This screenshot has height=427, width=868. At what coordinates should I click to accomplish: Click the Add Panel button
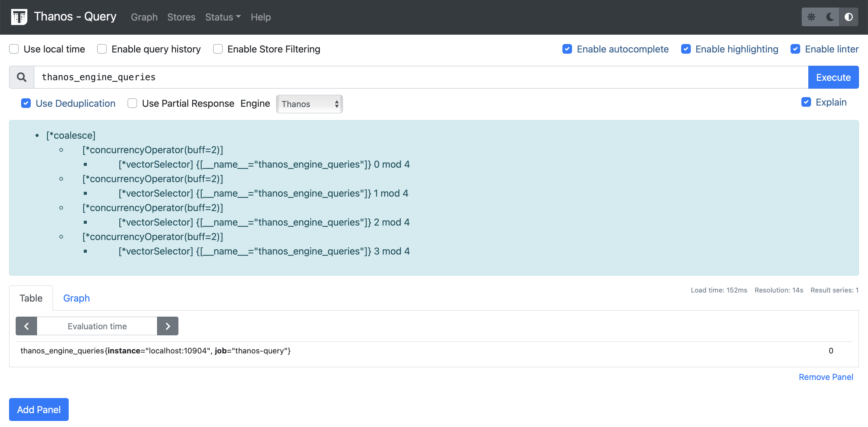click(x=38, y=409)
